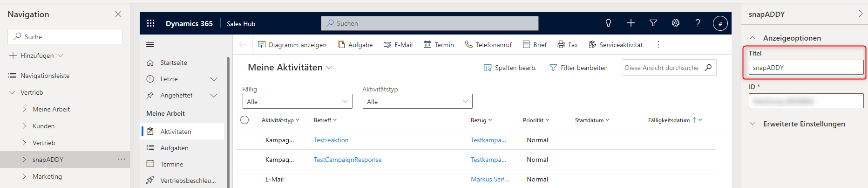Create a new E-Mail activity
The height and width of the screenshot is (188, 868).
click(x=398, y=45)
